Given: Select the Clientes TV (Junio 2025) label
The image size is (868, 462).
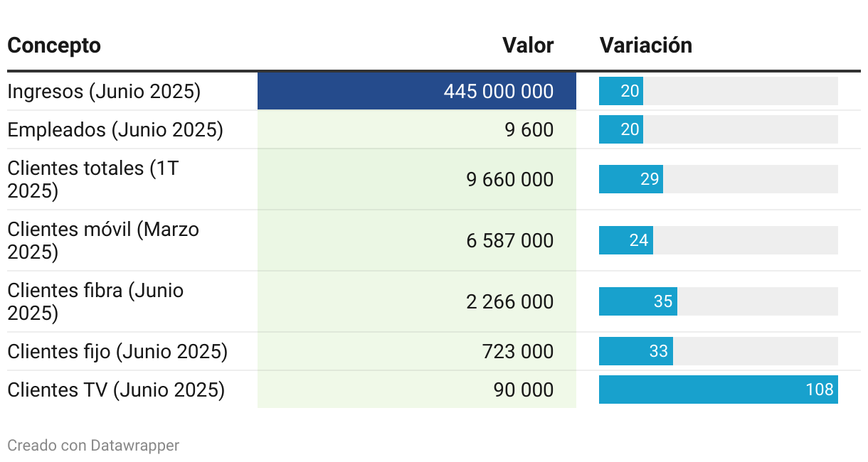Looking at the screenshot, I should (x=116, y=390).
